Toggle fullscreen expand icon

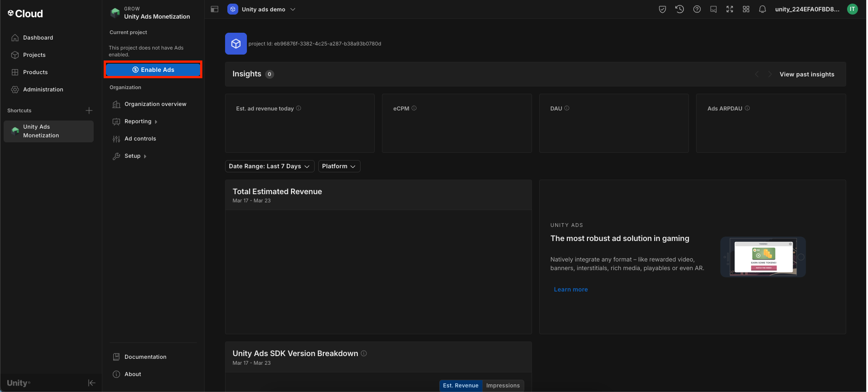pyautogui.click(x=730, y=9)
